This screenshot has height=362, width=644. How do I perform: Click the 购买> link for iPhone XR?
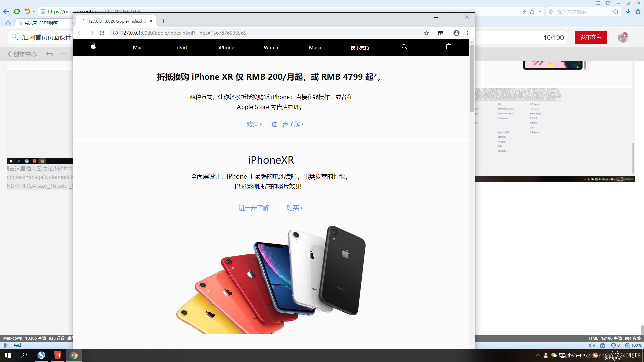pyautogui.click(x=294, y=208)
